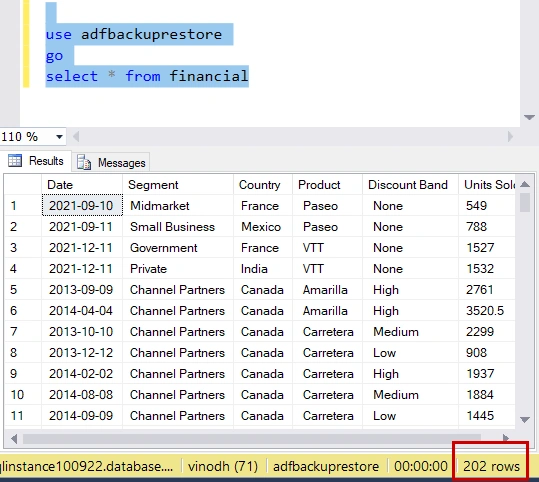
Task: Click adfbackuprestore in the status bar
Action: [326, 466]
